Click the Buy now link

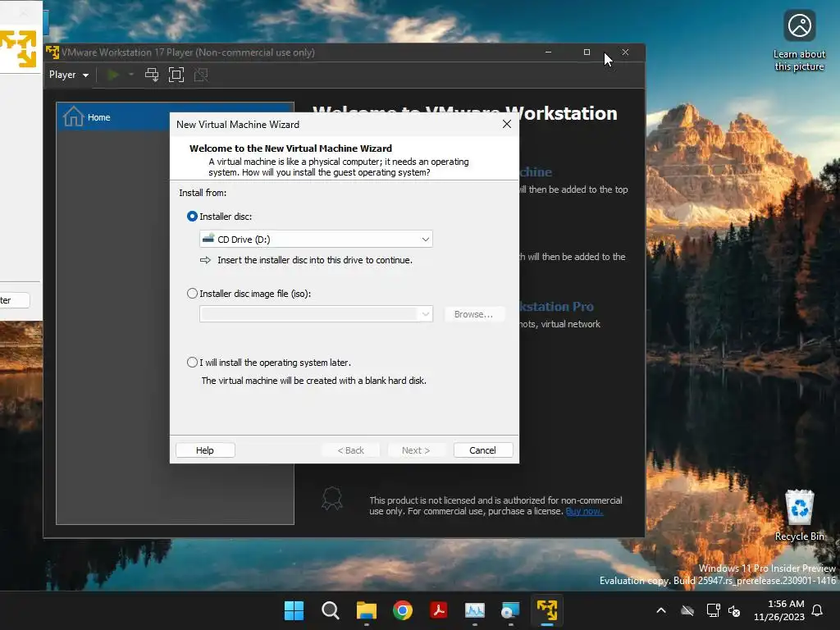tap(584, 511)
